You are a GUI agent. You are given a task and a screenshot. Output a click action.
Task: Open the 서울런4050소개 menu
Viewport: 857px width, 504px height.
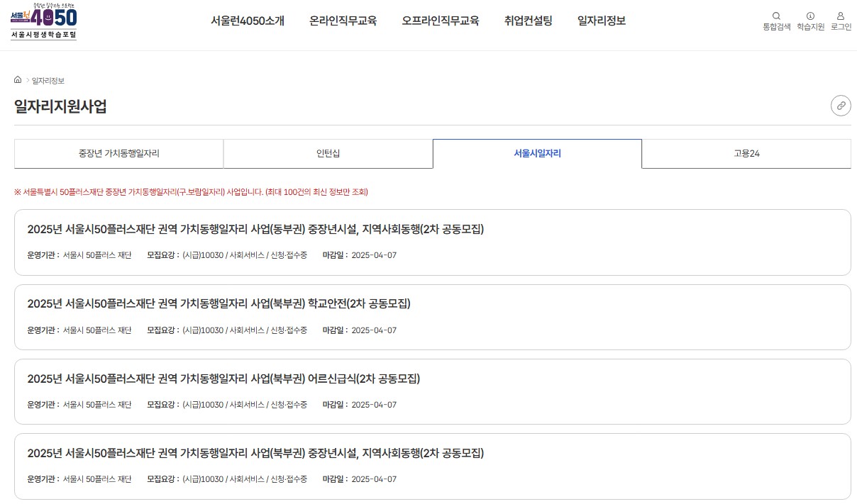click(247, 22)
